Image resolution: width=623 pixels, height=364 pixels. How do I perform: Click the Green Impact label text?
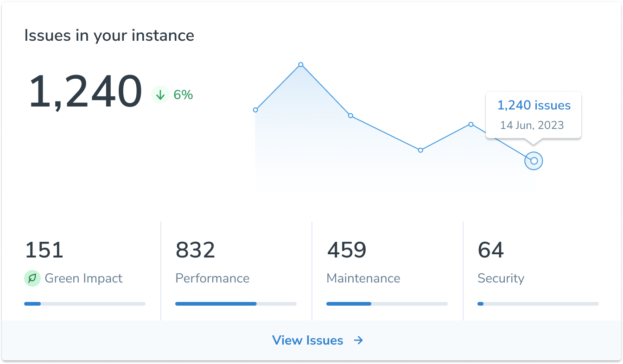coord(83,278)
